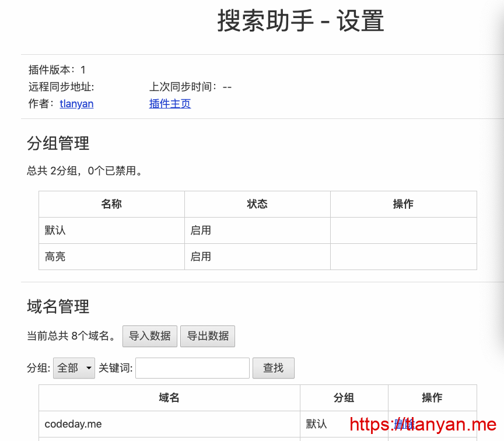The width and height of the screenshot is (504, 441).
Task: Expand the 分组 filter dropdown
Action: [x=74, y=368]
